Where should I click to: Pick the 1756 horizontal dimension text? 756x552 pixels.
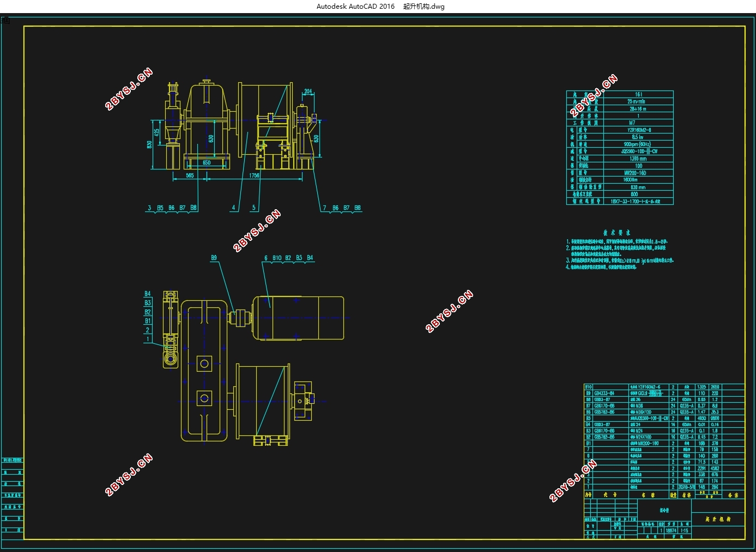254,175
